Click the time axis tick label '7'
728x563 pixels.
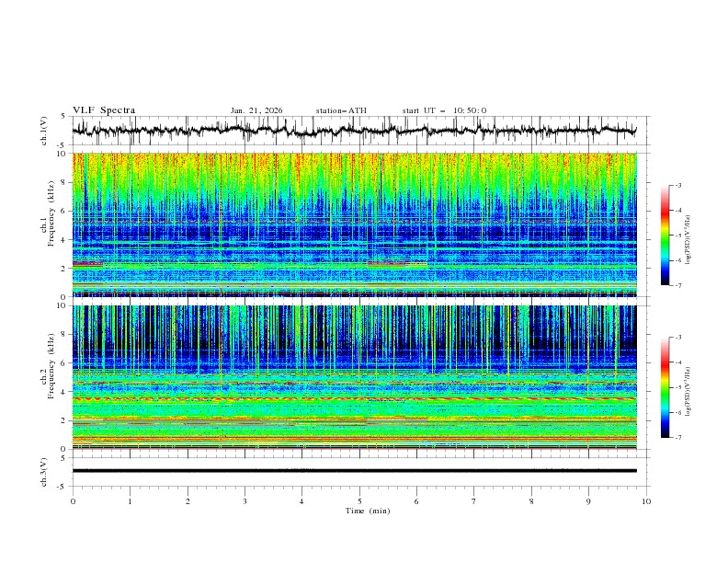point(474,501)
